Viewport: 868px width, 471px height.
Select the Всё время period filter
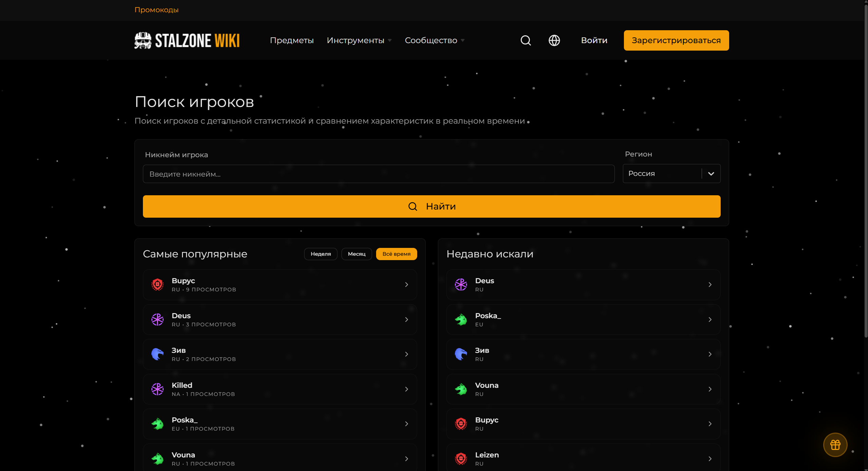click(396, 254)
